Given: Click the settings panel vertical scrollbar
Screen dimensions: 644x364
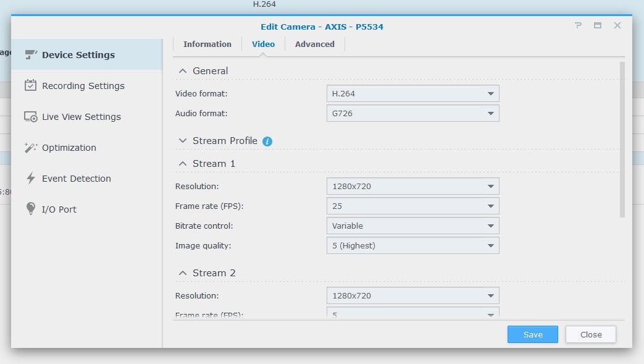Looking at the screenshot, I should click(x=622, y=140).
